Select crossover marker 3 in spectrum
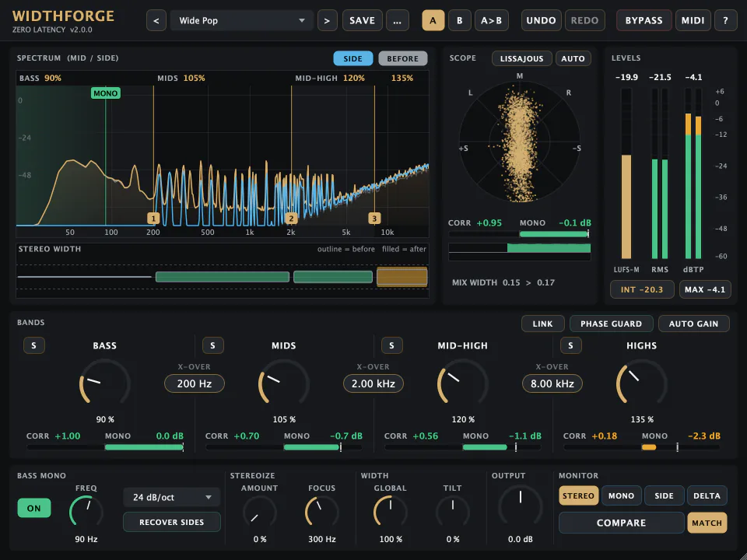The height and width of the screenshot is (560, 747). click(x=374, y=219)
